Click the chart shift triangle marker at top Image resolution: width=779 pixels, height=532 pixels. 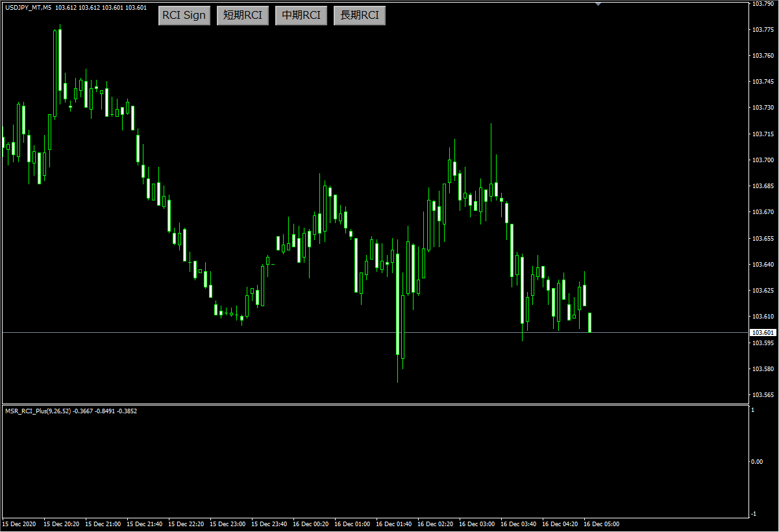tap(598, 4)
